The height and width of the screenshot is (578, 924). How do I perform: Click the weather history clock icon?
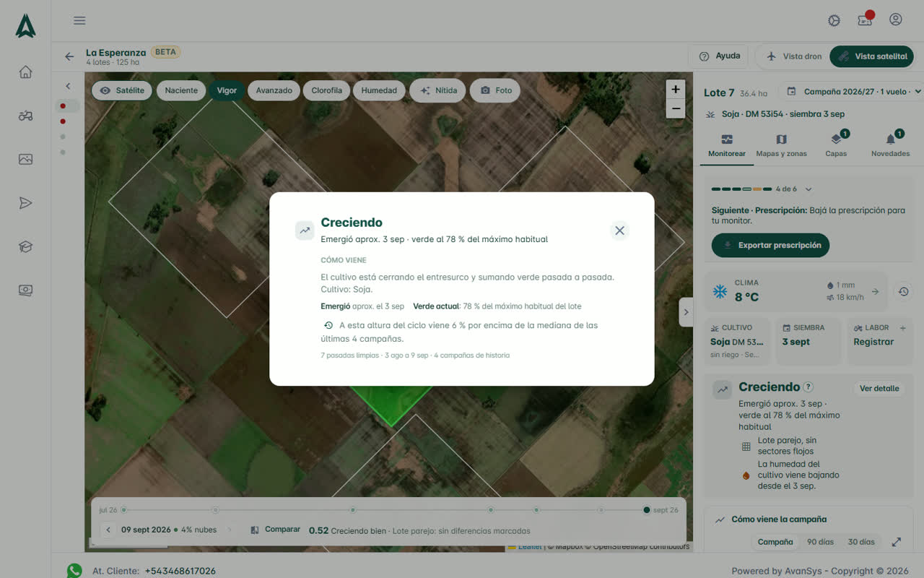coord(903,292)
